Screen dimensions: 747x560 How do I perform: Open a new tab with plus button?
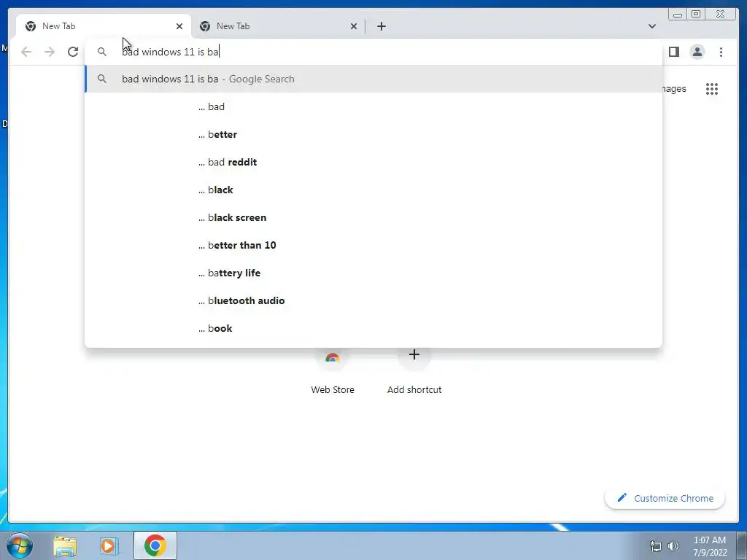pyautogui.click(x=381, y=26)
